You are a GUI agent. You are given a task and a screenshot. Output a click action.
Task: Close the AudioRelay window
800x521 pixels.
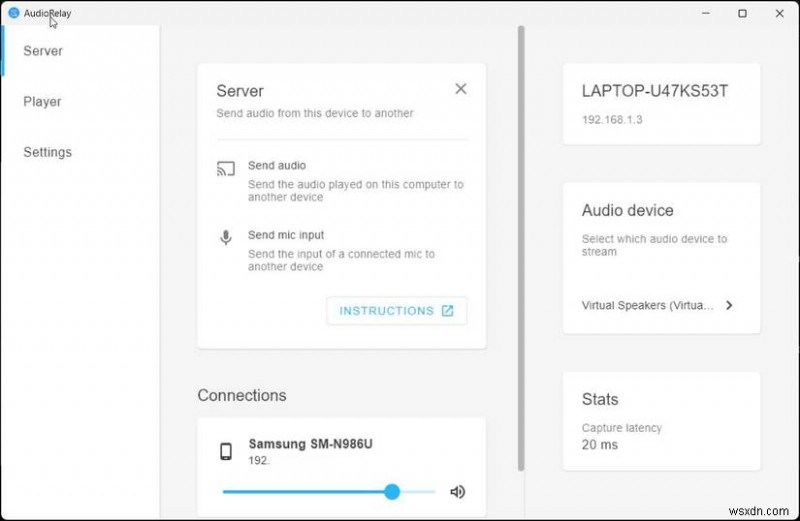pyautogui.click(x=779, y=13)
